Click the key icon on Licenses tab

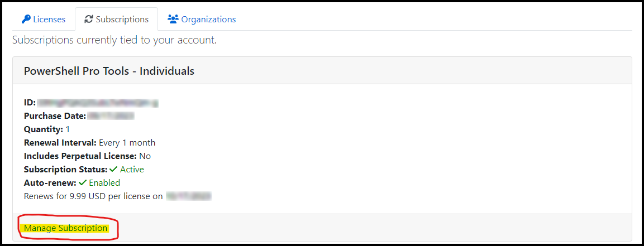(26, 20)
